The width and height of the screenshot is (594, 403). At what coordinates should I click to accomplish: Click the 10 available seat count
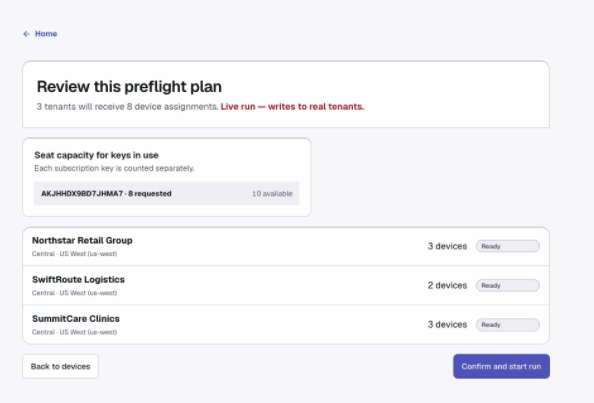tap(272, 194)
